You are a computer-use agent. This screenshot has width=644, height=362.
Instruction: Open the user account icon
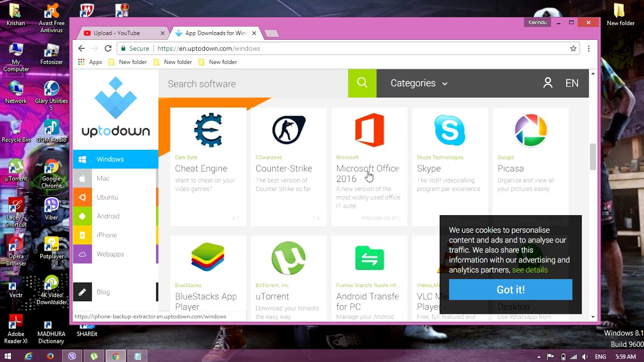[548, 83]
